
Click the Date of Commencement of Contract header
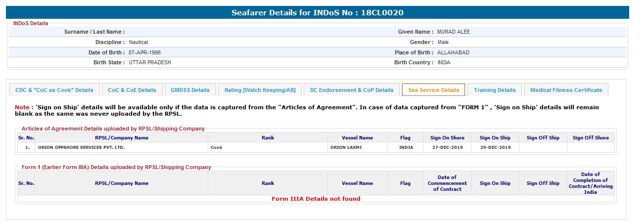[447, 183]
